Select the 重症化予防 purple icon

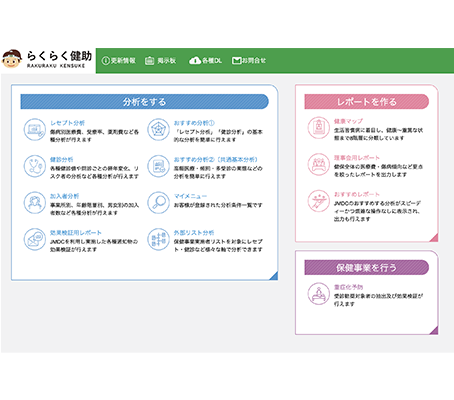click(318, 294)
